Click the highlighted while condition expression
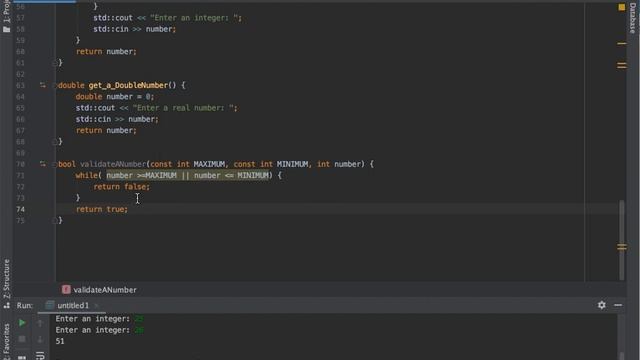Image resolution: width=640 pixels, height=360 pixels. [x=188, y=176]
